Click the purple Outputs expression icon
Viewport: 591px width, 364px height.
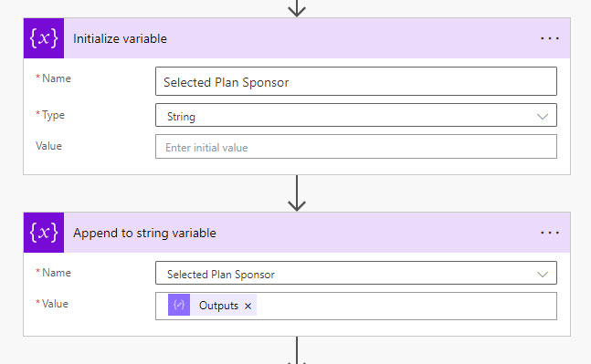(179, 305)
